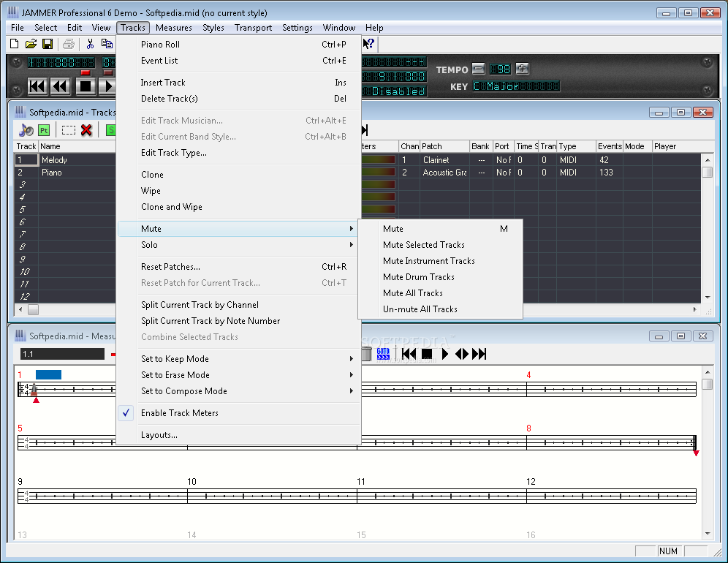Increase tempo with the plus button
Viewport: 728px width, 563px height.
click(x=523, y=69)
